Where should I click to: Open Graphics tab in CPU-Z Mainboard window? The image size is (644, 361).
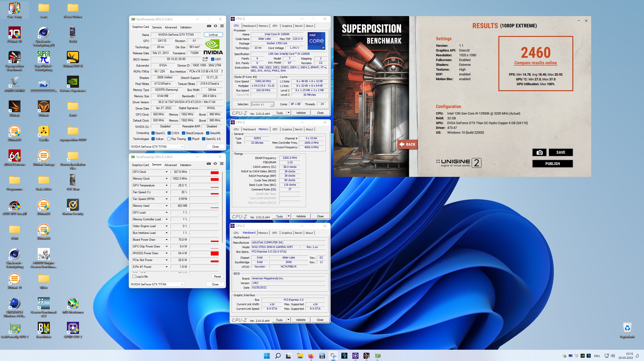tap(287, 233)
